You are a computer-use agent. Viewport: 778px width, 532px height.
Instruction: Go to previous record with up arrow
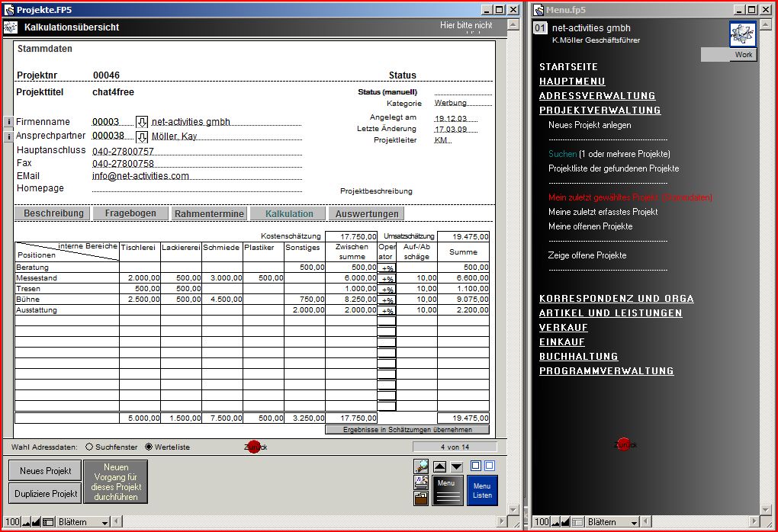tap(440, 466)
